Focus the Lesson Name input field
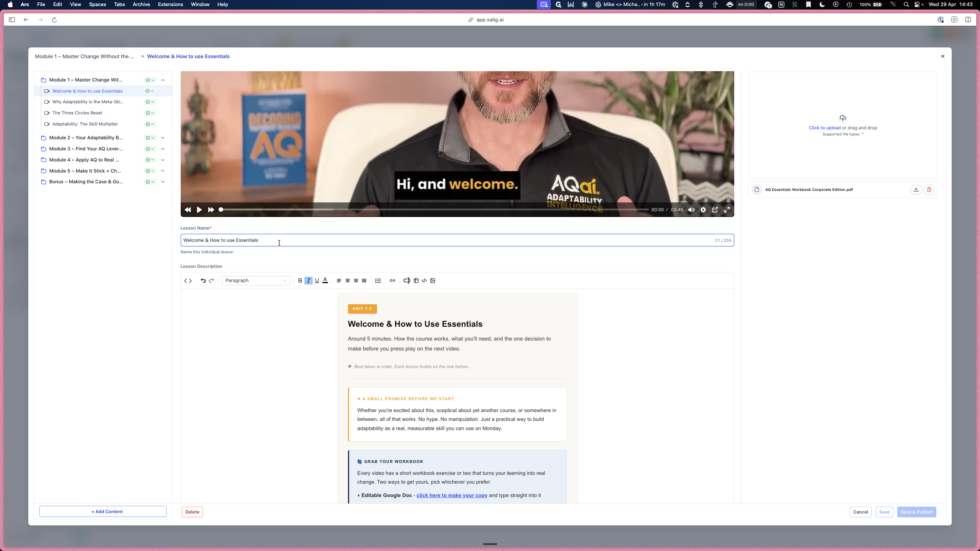 coord(457,240)
